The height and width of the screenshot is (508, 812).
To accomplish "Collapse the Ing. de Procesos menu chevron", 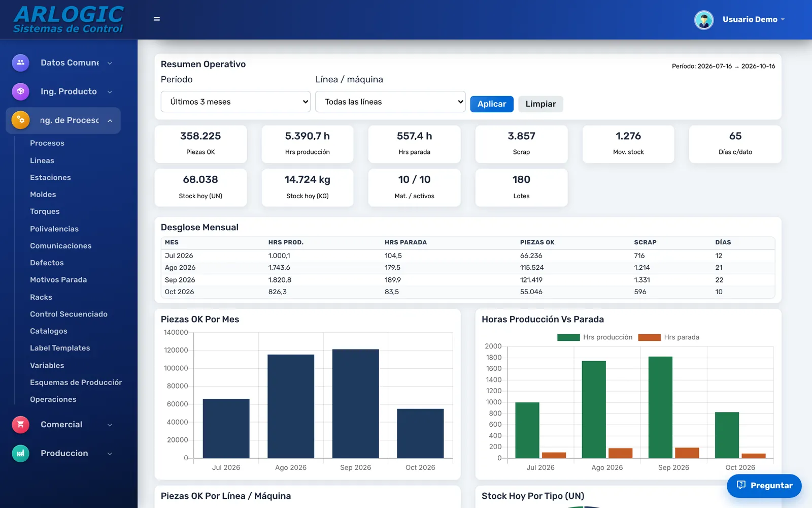I will [110, 120].
